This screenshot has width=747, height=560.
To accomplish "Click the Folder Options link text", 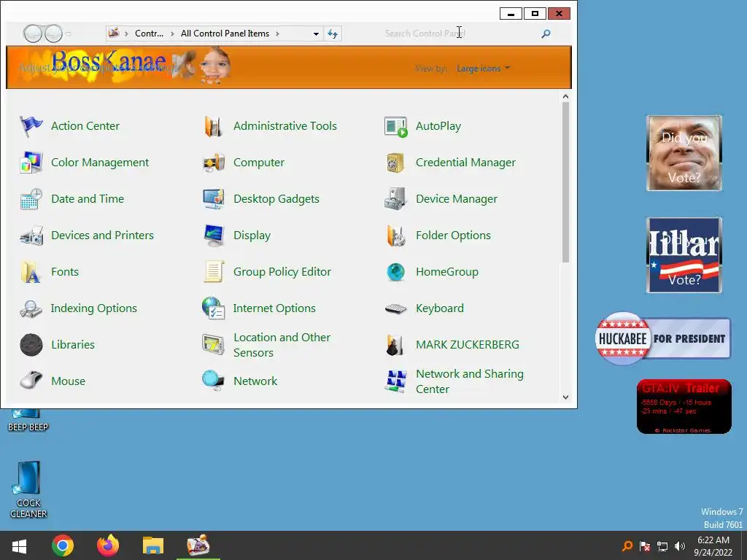I will click(x=453, y=236).
